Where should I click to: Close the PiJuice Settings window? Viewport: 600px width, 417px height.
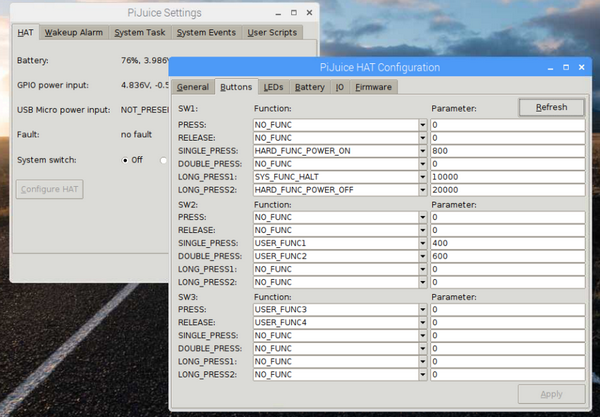(x=310, y=13)
